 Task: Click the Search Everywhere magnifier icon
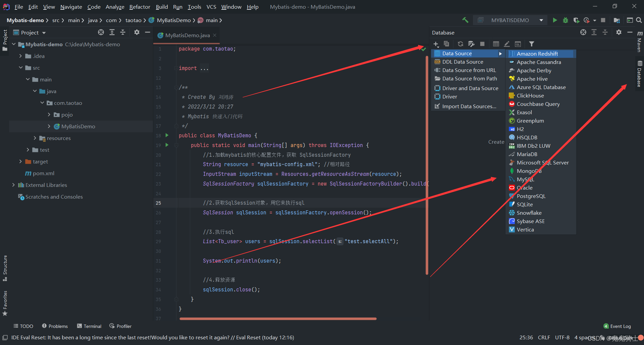(639, 20)
